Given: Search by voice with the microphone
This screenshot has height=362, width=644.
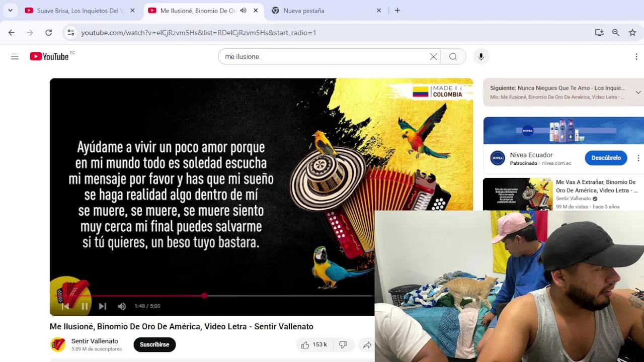Looking at the screenshot, I should pyautogui.click(x=481, y=57).
